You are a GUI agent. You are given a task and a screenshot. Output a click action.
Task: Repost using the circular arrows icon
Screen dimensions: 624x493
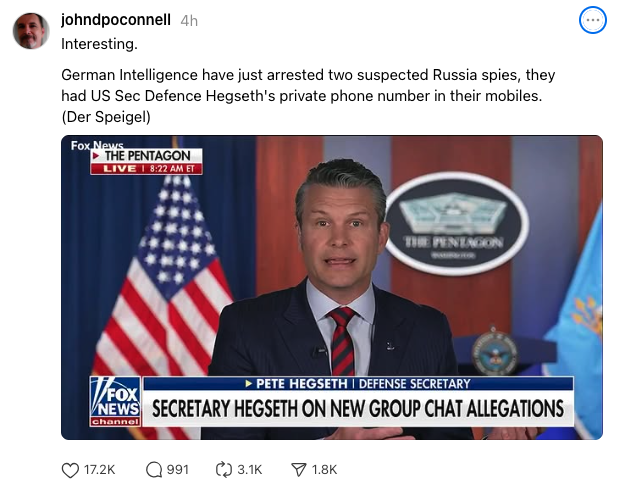(x=223, y=470)
